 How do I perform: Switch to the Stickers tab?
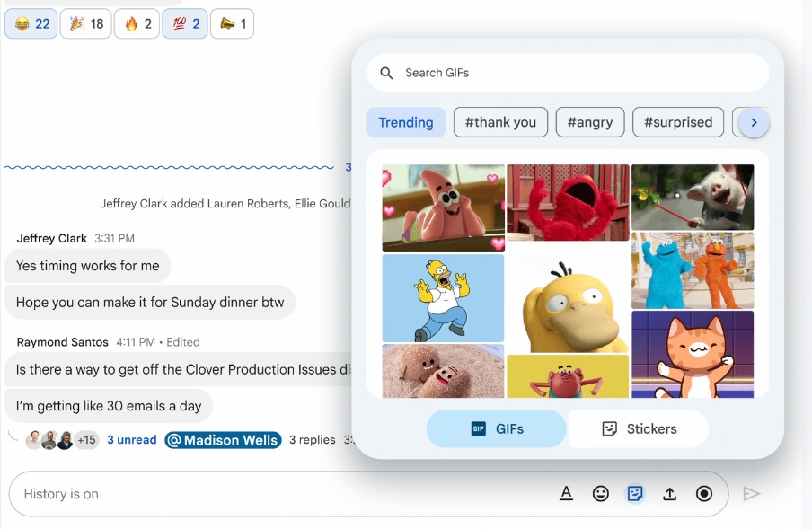coord(639,428)
